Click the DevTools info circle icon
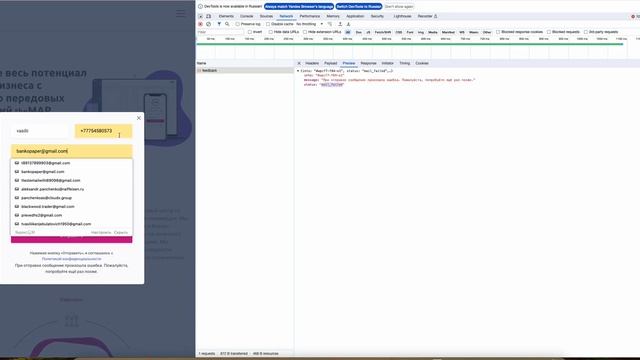Viewport: 640px width, 360px height. (x=200, y=7)
